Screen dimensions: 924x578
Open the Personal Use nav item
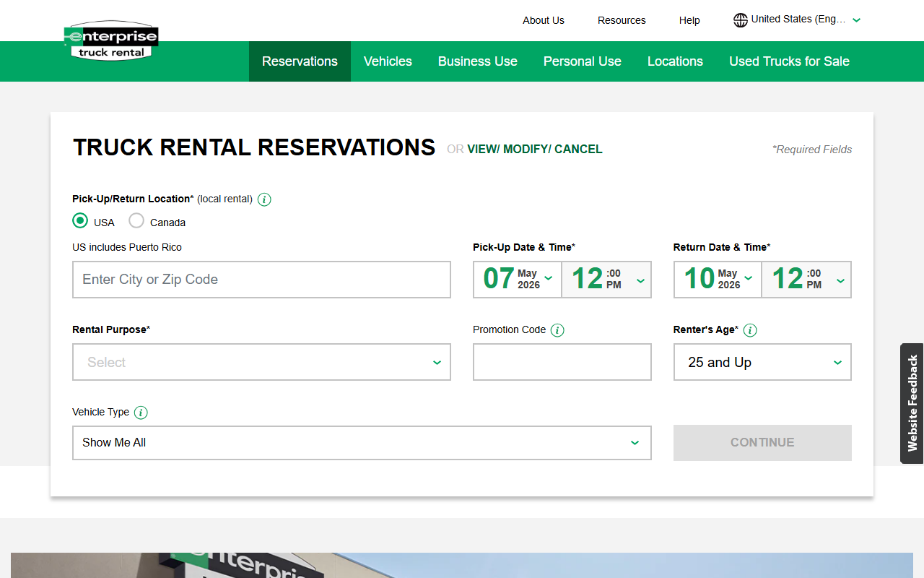pyautogui.click(x=583, y=61)
